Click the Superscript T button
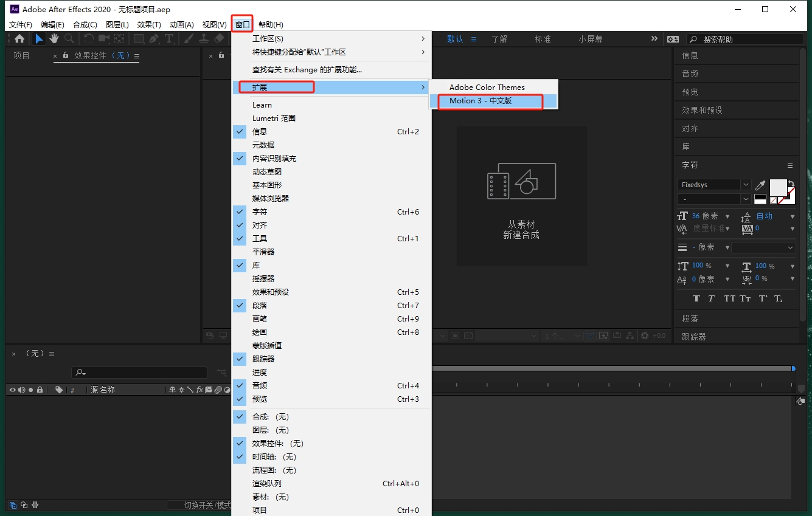 [x=763, y=298]
